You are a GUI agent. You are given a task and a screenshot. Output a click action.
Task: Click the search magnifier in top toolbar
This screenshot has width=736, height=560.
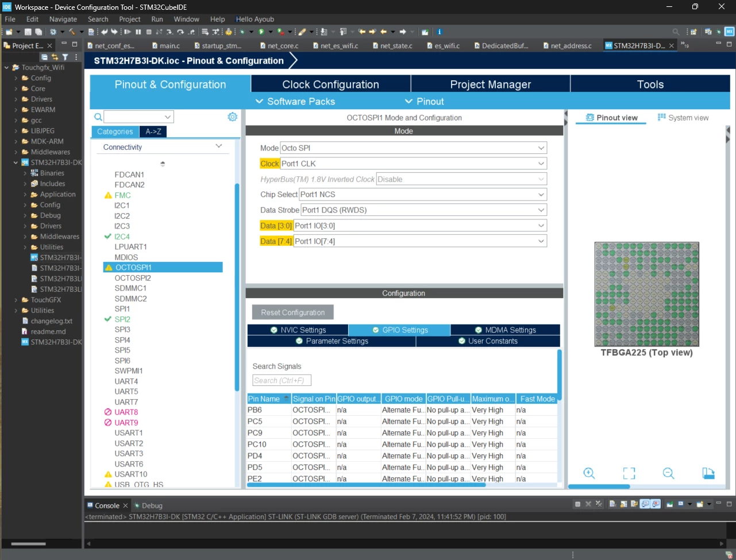(x=676, y=32)
